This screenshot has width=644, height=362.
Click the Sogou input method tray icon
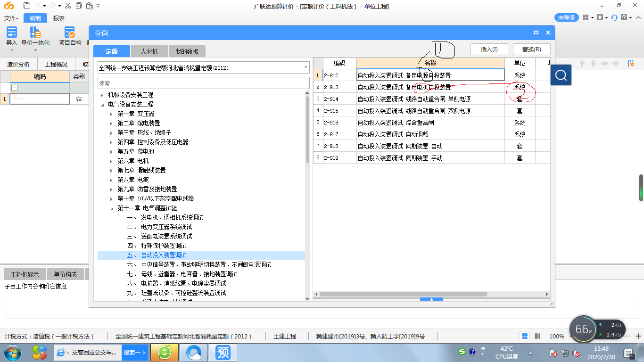click(462, 352)
